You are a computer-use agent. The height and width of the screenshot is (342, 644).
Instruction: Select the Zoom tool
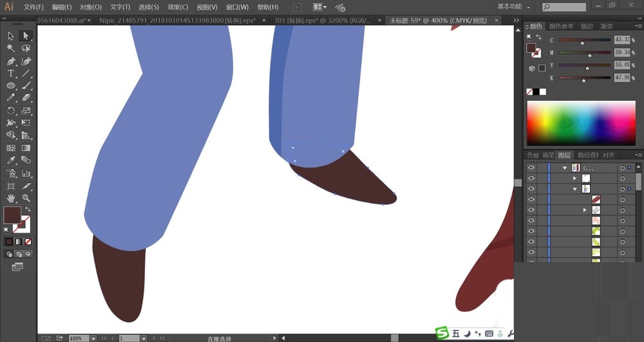tap(26, 198)
